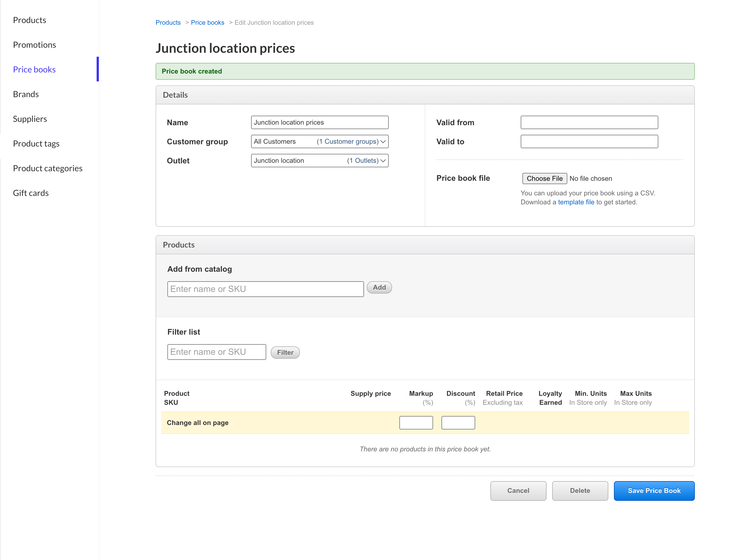
Task: Expand the Outlet dropdown
Action: pos(320,161)
